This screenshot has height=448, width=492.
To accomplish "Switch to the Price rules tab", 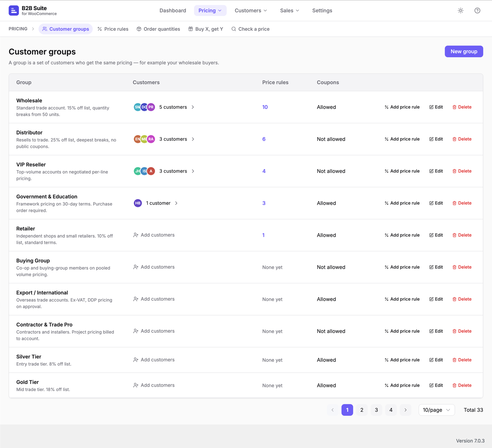I will tap(113, 29).
